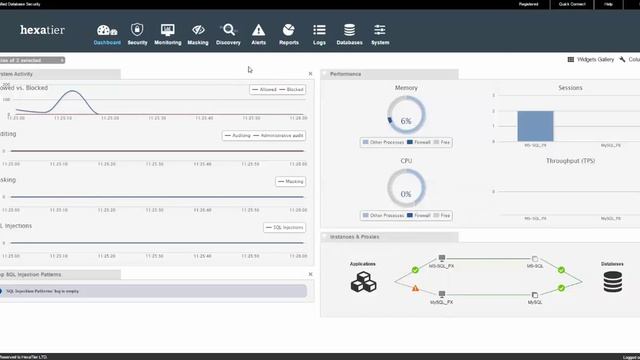640x360 pixels.
Task: Click the MS-SQL_PX proxy node
Action: pyautogui.click(x=442, y=258)
